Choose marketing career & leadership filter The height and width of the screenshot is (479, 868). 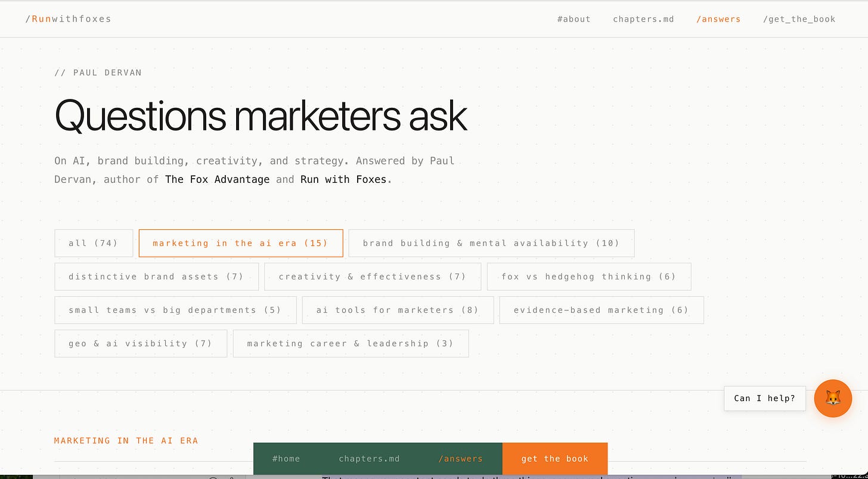pyautogui.click(x=351, y=343)
